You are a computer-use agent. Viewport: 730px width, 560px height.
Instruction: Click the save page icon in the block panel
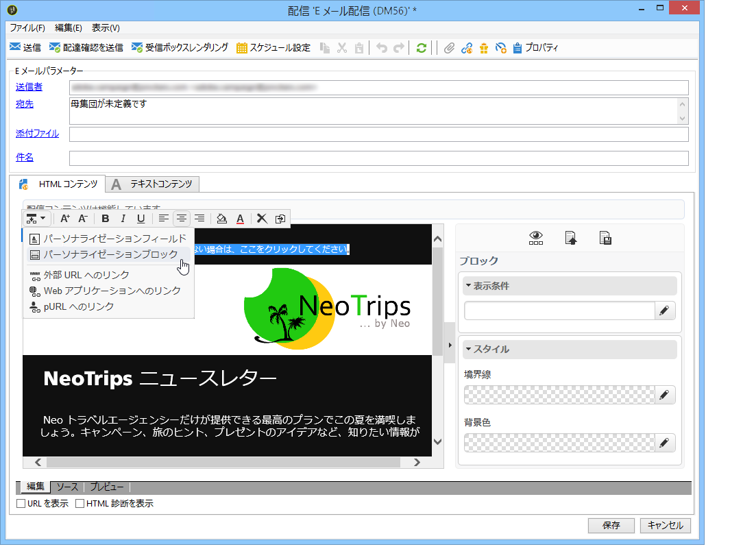[x=605, y=238]
